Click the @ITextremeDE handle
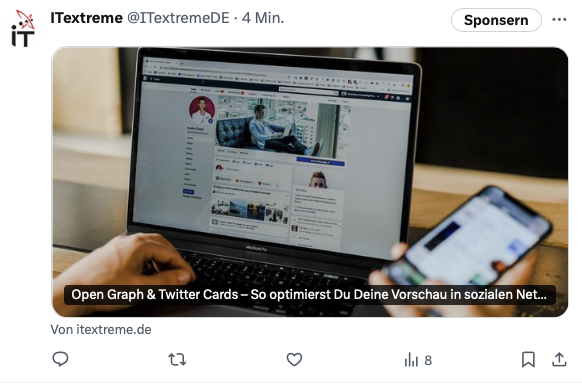The width and height of the screenshot is (582, 389). (179, 18)
